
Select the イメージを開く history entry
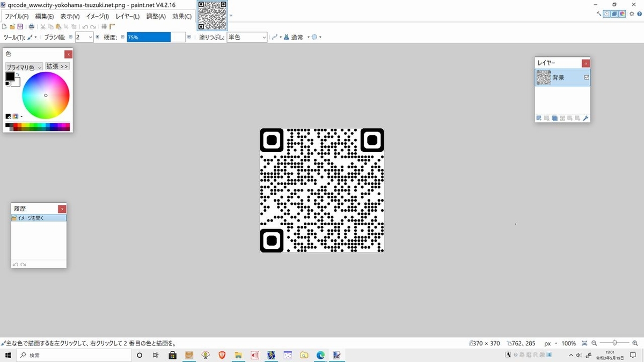pyautogui.click(x=39, y=218)
